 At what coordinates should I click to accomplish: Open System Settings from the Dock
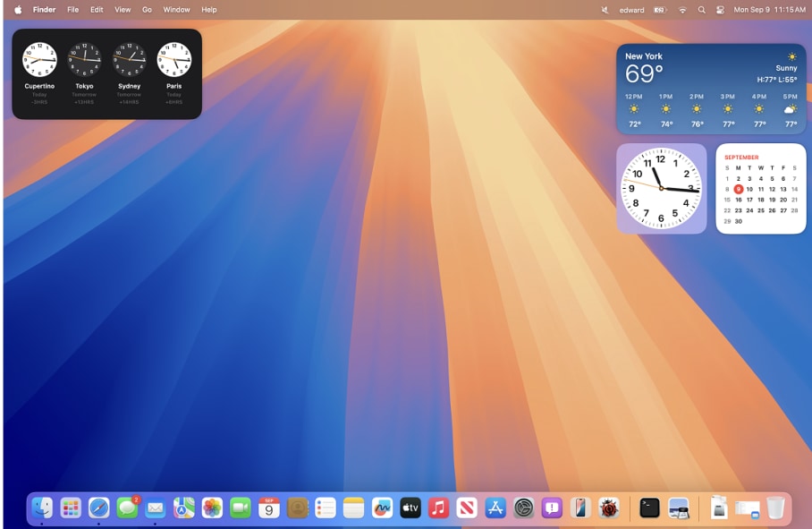523,508
